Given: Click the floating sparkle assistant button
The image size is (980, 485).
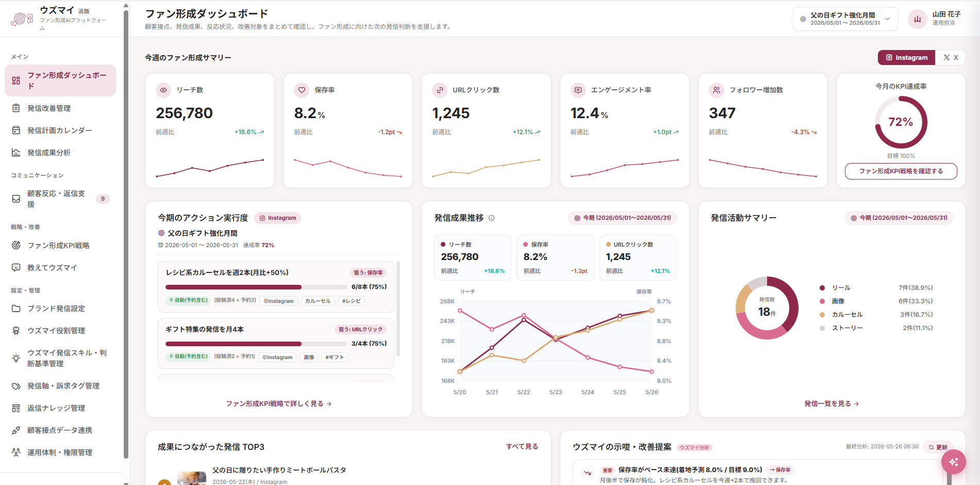Looking at the screenshot, I should tap(953, 462).
